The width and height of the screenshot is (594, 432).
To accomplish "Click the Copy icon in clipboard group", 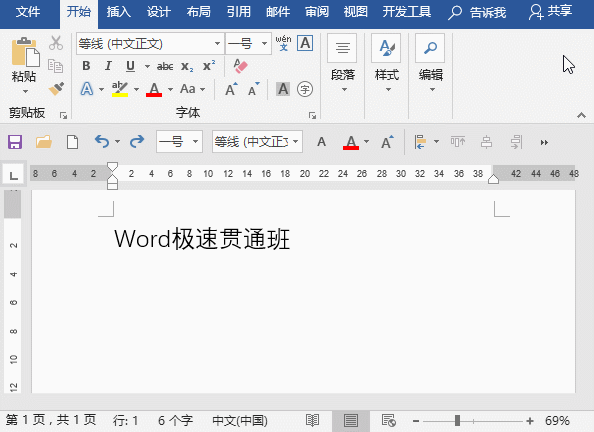I will click(x=56, y=66).
